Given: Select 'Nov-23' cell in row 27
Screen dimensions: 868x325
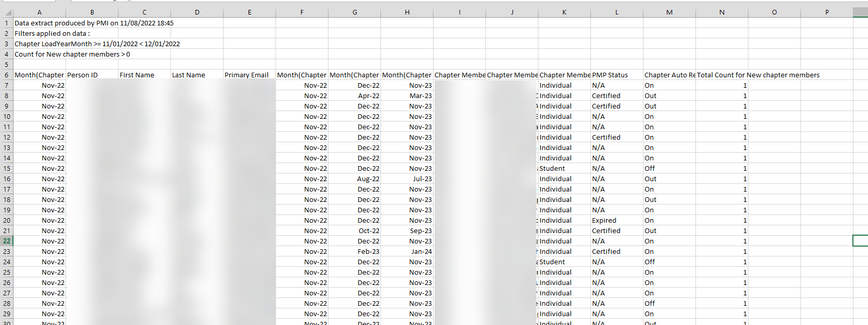Looking at the screenshot, I should [x=407, y=293].
